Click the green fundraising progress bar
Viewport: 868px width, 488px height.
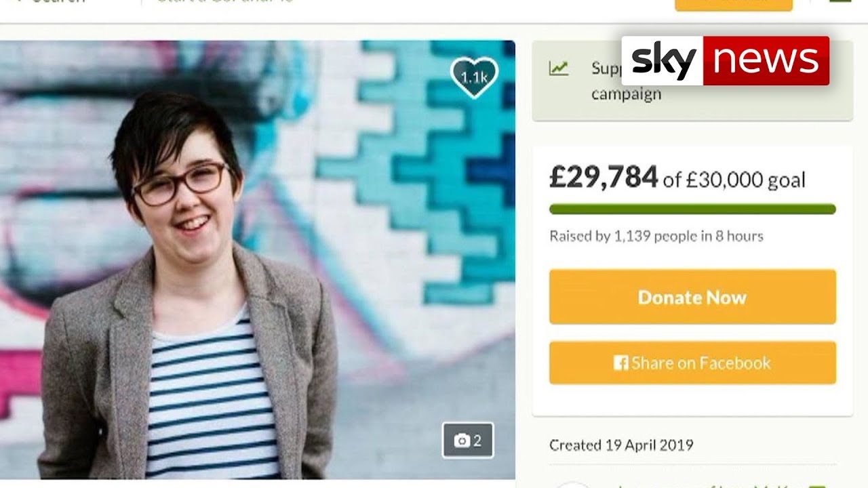click(692, 209)
